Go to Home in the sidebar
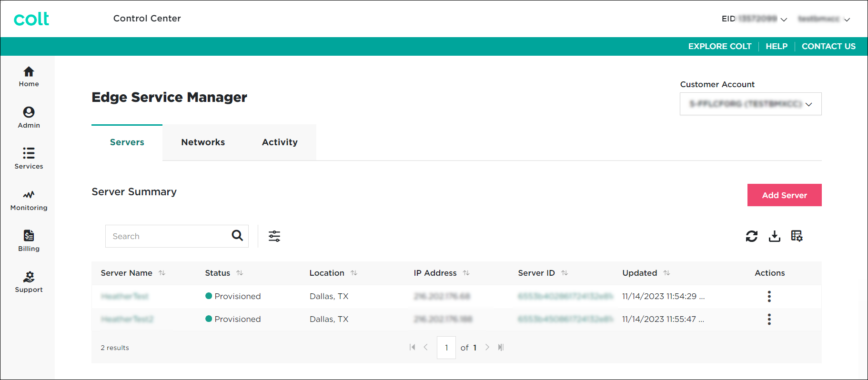 coord(29,77)
